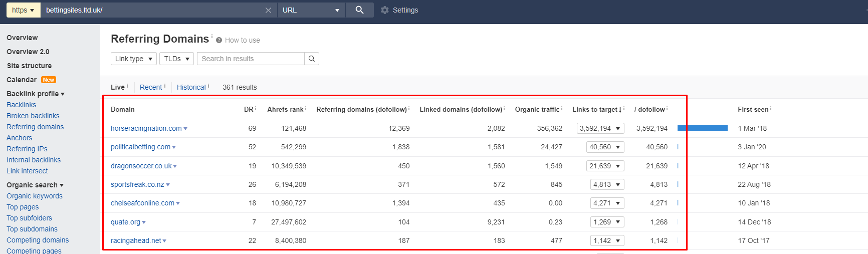Viewport: 868px width, 254px height.
Task: Open https protocol dropdown
Action: pos(24,10)
